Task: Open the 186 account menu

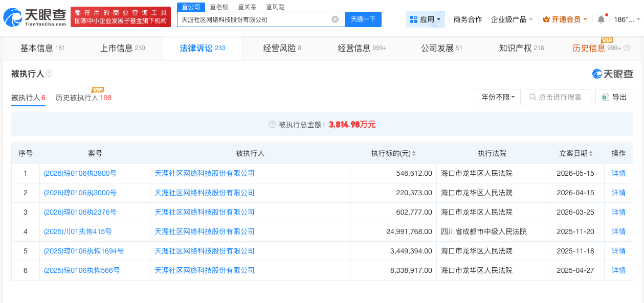Action: pos(626,19)
